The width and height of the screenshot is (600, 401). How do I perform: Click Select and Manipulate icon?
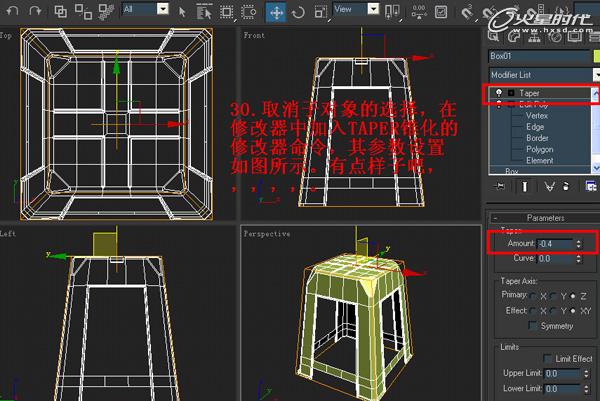coord(419,12)
